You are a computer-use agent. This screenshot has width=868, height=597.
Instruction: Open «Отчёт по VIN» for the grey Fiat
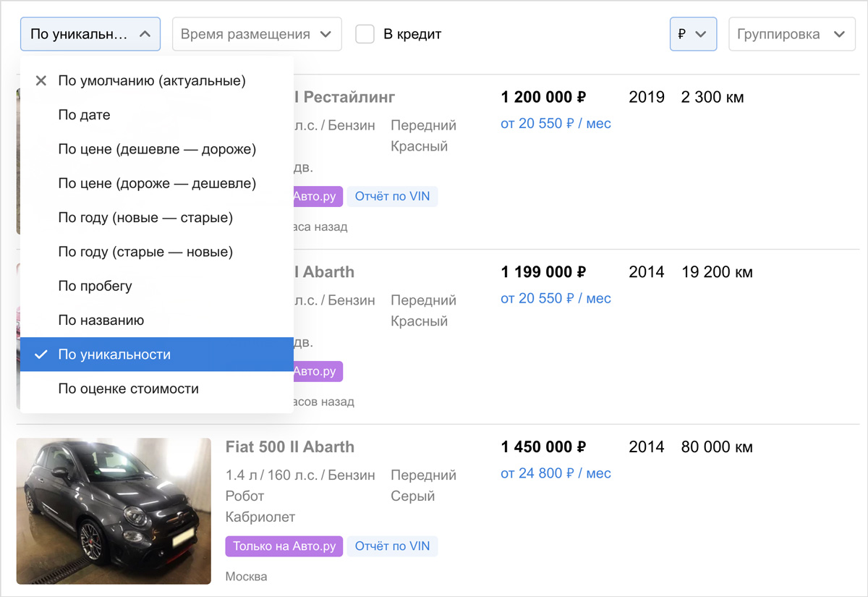pos(392,546)
